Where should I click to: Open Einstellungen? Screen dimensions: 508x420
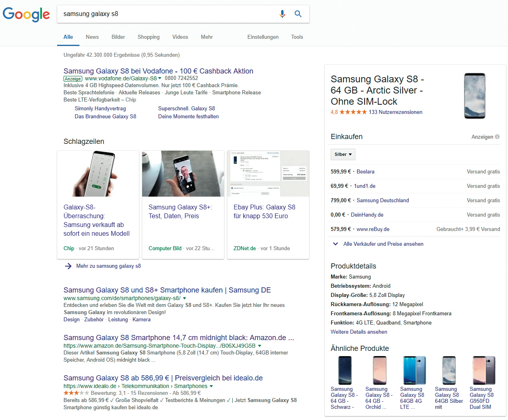pos(263,37)
